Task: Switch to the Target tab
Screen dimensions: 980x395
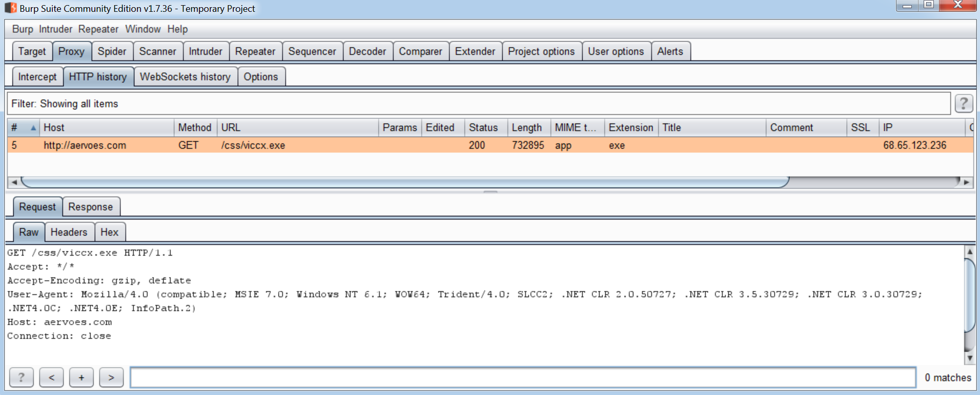Action: [32, 51]
